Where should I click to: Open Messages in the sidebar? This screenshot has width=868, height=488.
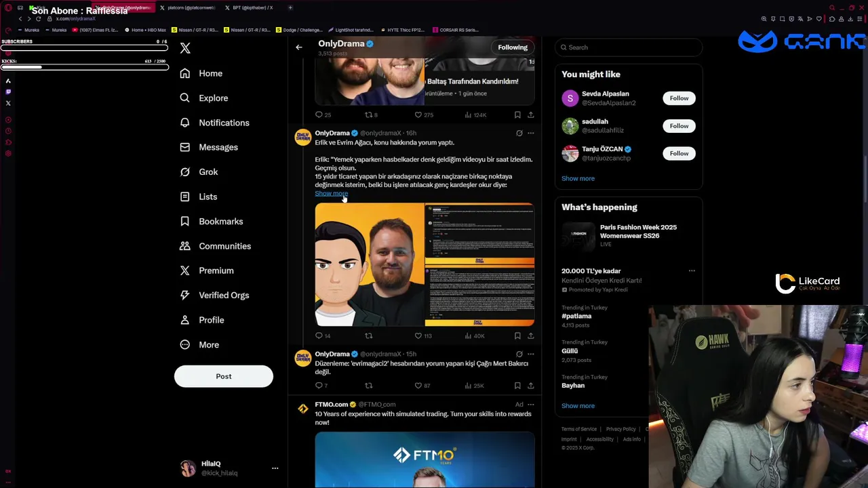[x=209, y=147]
